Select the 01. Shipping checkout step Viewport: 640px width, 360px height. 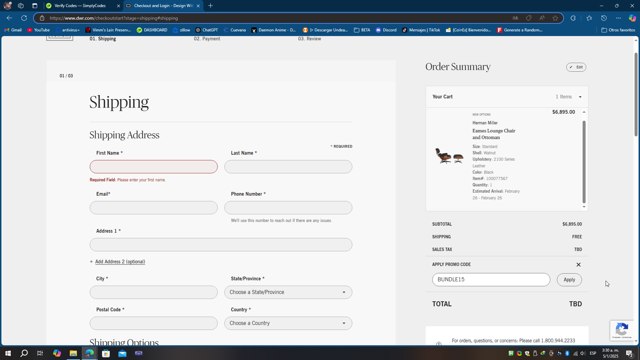pyautogui.click(x=103, y=39)
